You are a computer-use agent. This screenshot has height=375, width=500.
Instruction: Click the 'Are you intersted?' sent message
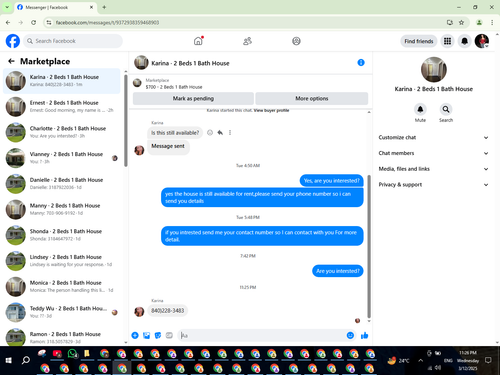(338, 271)
